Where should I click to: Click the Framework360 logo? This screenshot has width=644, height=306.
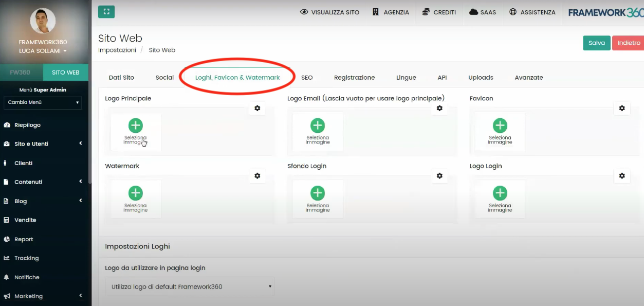coord(606,12)
